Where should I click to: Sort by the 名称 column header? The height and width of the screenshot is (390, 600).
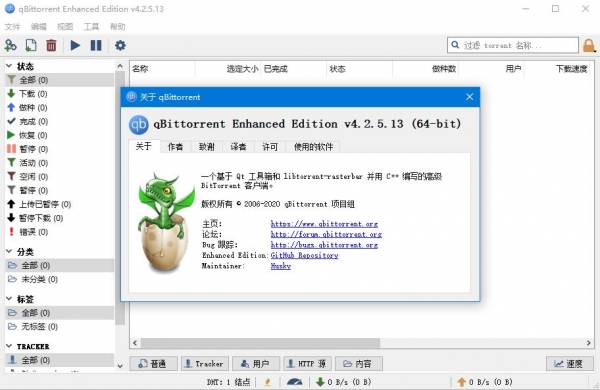(163, 69)
